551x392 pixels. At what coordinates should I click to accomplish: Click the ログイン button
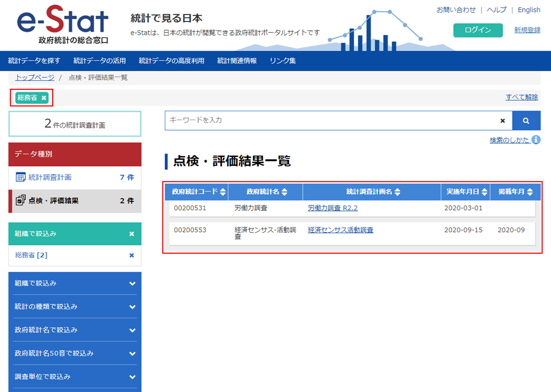point(477,30)
